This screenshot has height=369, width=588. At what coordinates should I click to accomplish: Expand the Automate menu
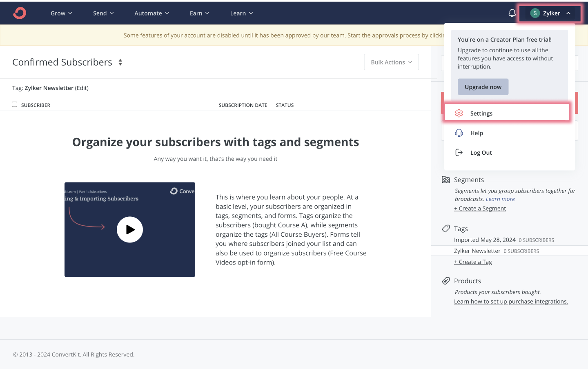tap(152, 13)
